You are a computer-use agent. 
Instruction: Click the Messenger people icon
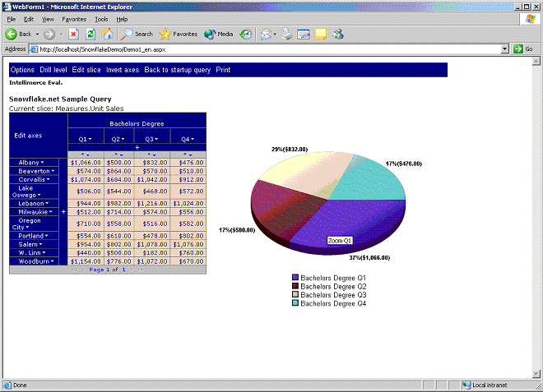(x=337, y=34)
